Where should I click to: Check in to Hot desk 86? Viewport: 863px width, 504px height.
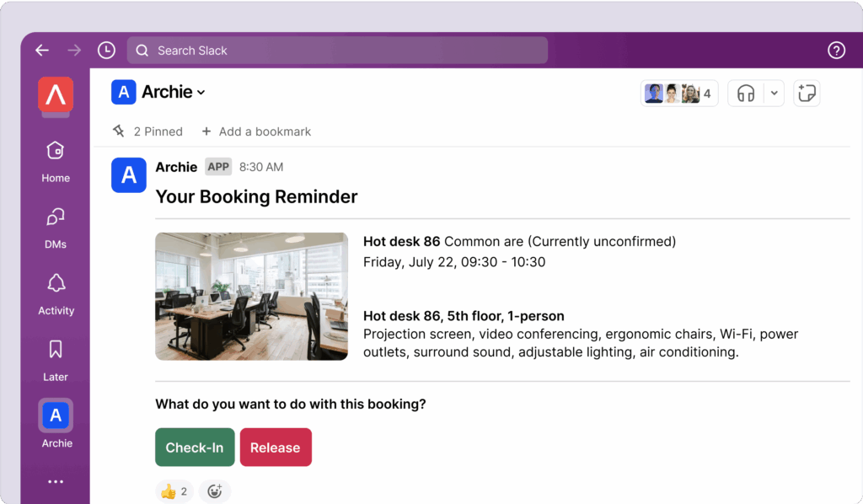195,448
